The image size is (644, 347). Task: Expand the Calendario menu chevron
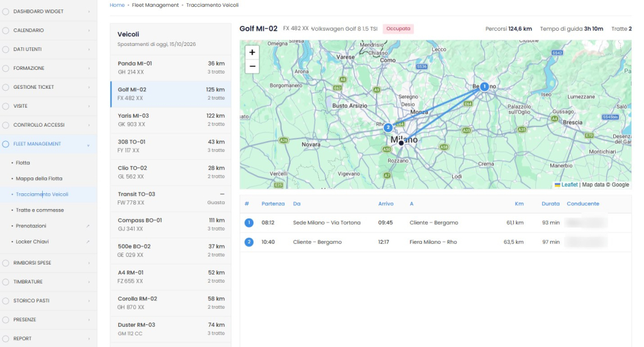coord(89,30)
